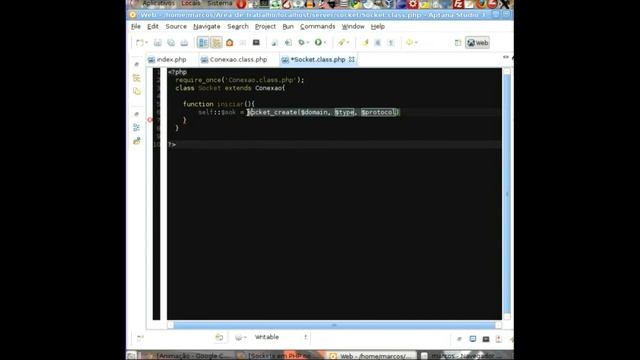Viewport: 640px width, 360px height.
Task: Expand the back navigation dropdown arrow
Action: coord(416,42)
